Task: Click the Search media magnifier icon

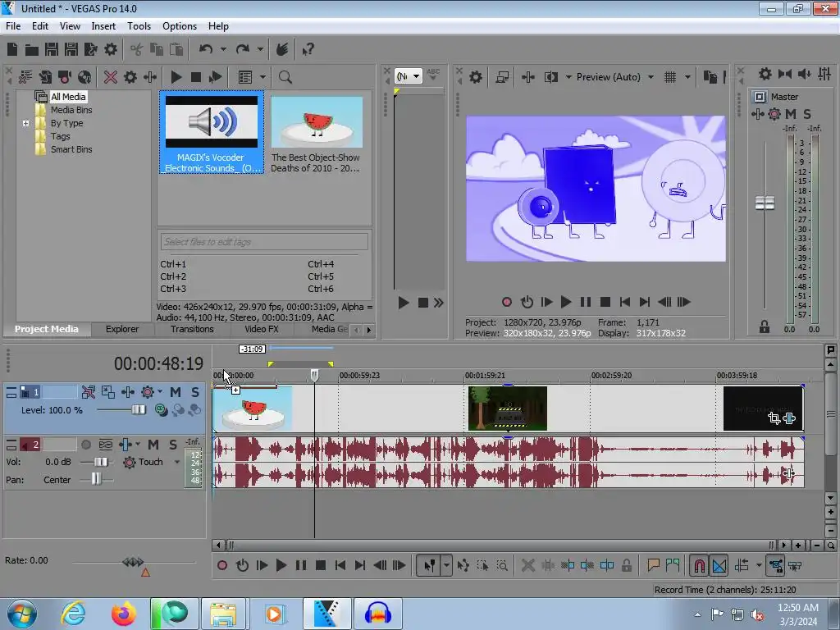Action: (285, 77)
